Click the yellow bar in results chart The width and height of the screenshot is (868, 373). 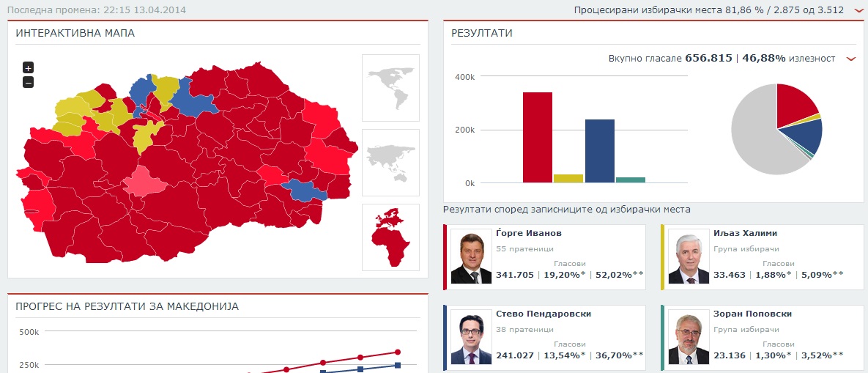(x=568, y=178)
